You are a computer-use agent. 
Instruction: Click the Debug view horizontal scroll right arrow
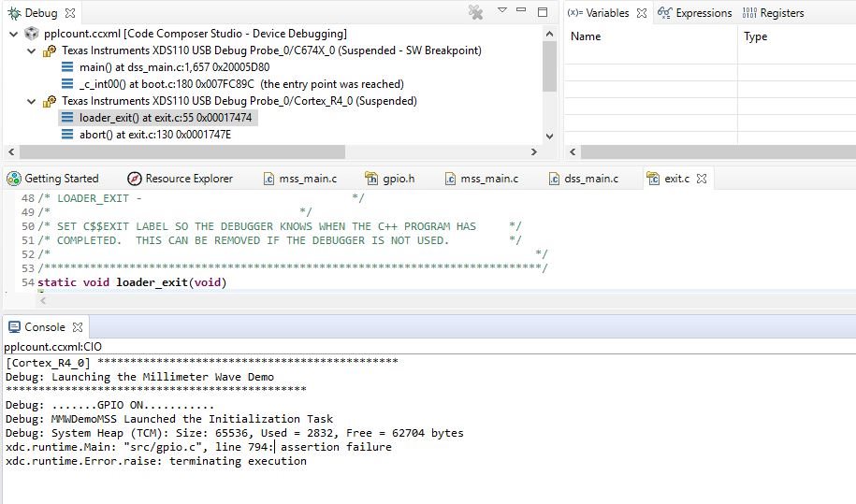click(534, 152)
